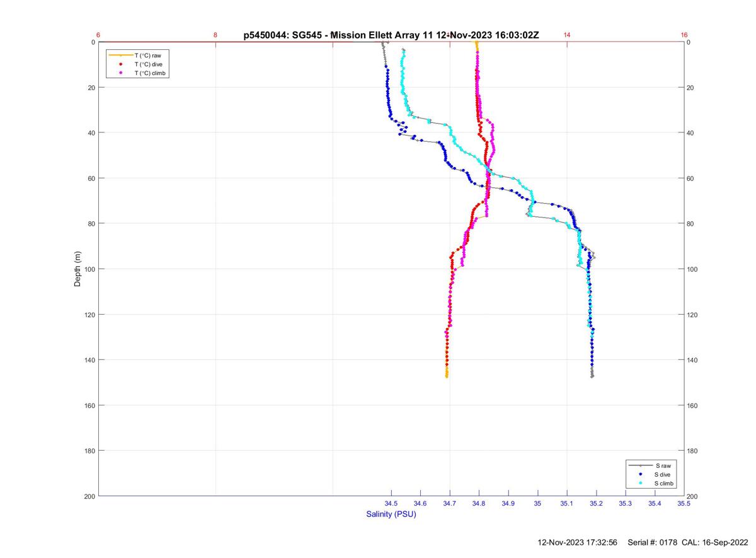The height and width of the screenshot is (558, 756).
Task: Click the left depth tick label 180
Action: click(89, 451)
